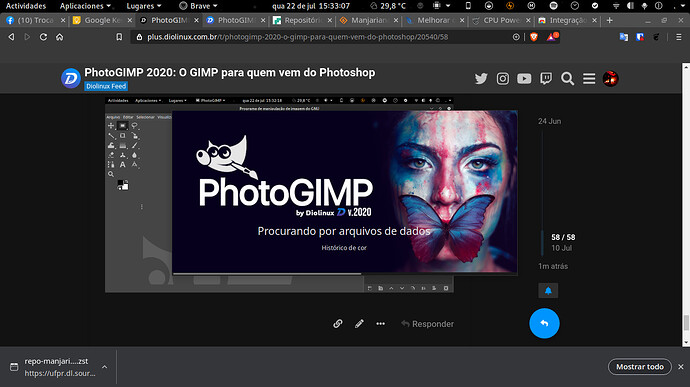This screenshot has height=387, width=690.
Task: Open the Instagram link in forum header
Action: 503,78
